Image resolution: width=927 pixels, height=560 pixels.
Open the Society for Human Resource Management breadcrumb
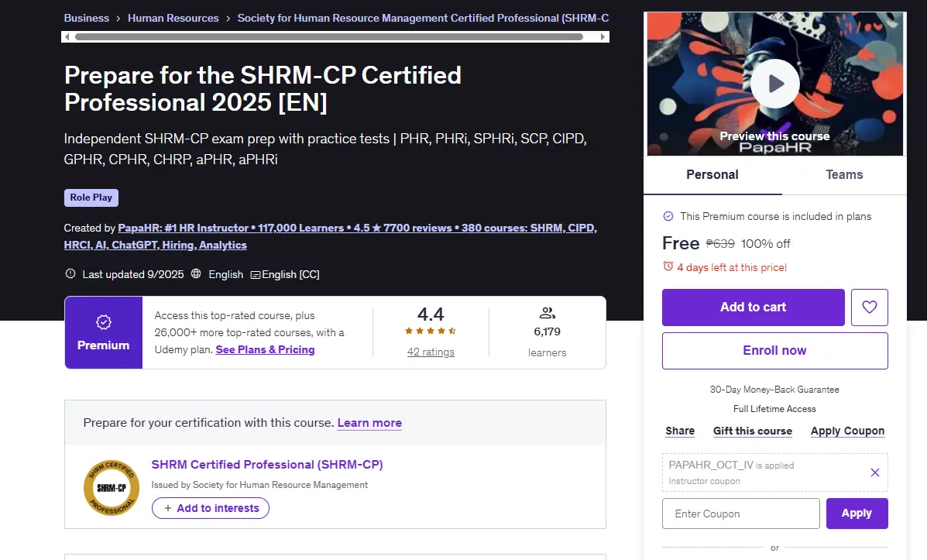(423, 19)
